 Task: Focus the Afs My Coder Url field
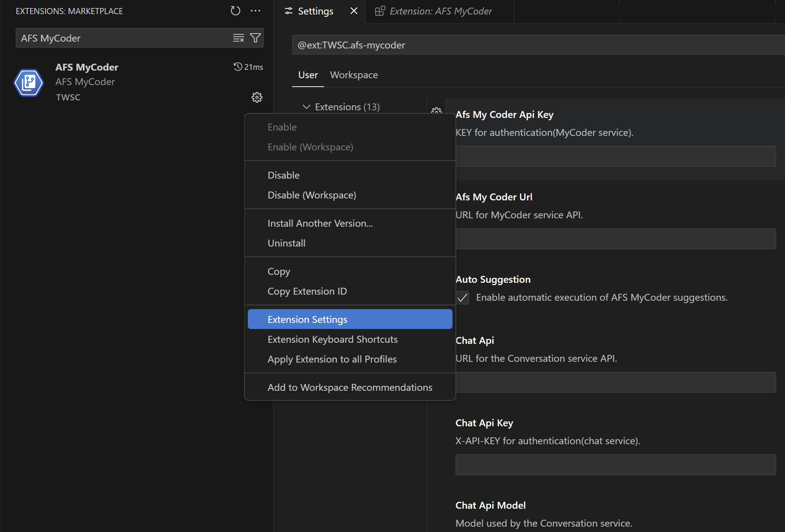pos(616,238)
